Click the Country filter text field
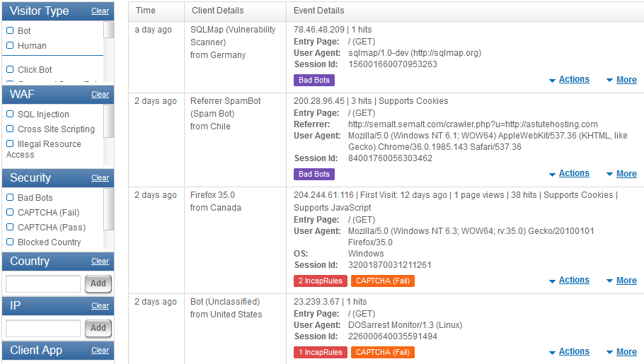Image resolution: width=644 pixels, height=364 pixels. (43, 284)
